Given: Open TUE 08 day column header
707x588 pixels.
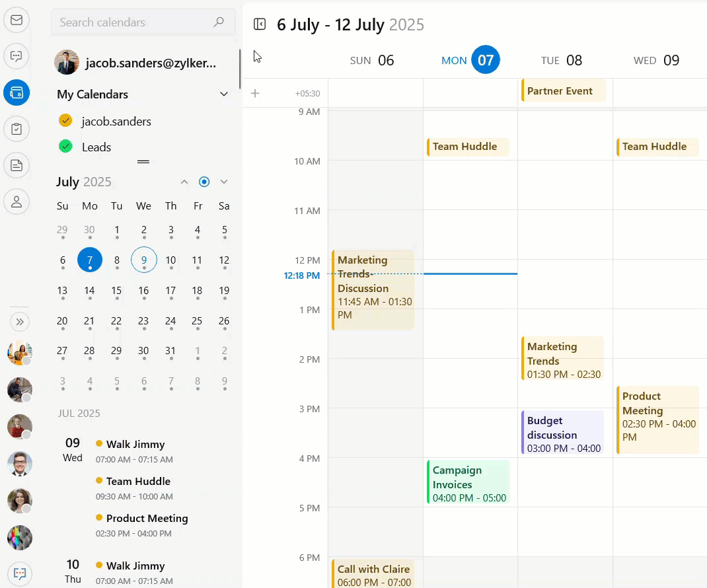Looking at the screenshot, I should [x=562, y=60].
